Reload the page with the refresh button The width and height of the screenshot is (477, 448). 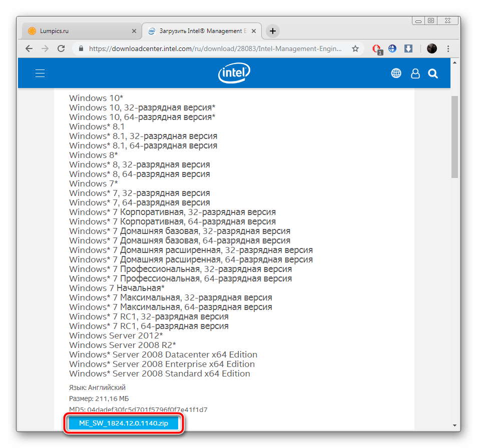pyautogui.click(x=61, y=49)
